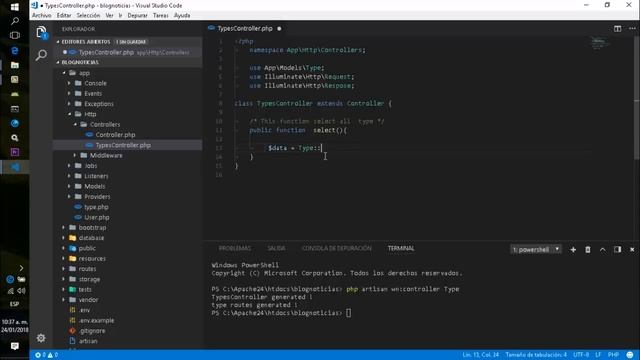Open the Depurar menu
Screen dimensions: 640x360
click(x=137, y=16)
